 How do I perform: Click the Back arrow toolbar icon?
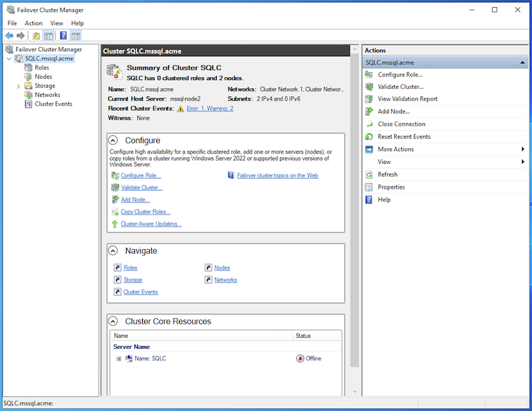(9, 35)
